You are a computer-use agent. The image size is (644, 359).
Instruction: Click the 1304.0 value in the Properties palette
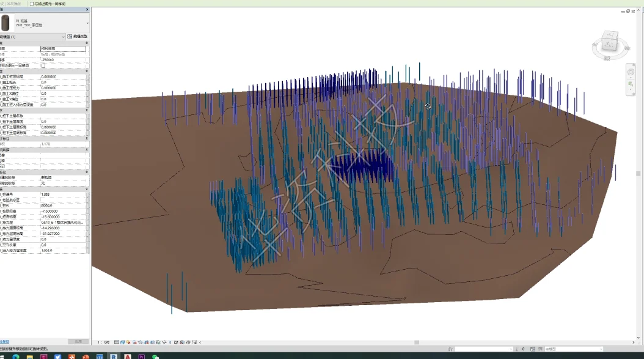(64, 250)
